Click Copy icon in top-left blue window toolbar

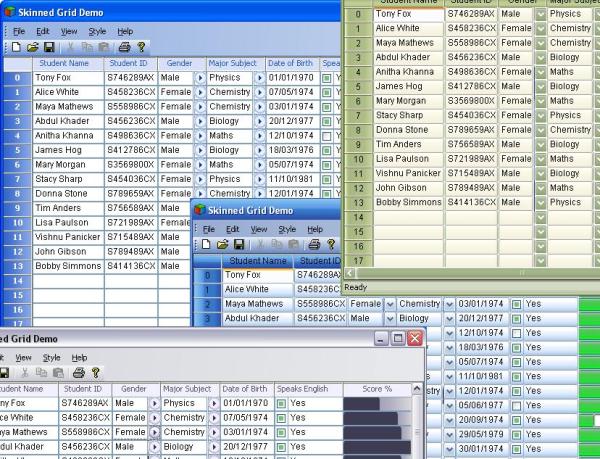click(x=87, y=47)
